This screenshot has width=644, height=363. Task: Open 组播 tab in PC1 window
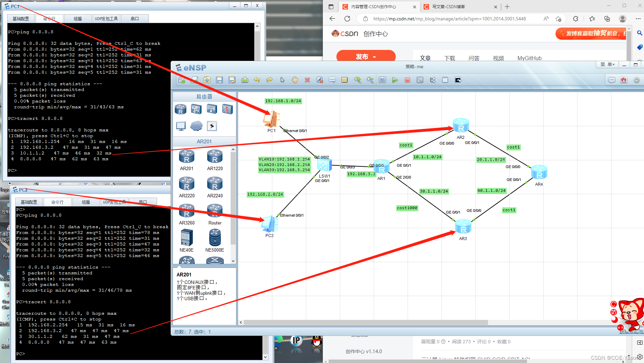(78, 19)
